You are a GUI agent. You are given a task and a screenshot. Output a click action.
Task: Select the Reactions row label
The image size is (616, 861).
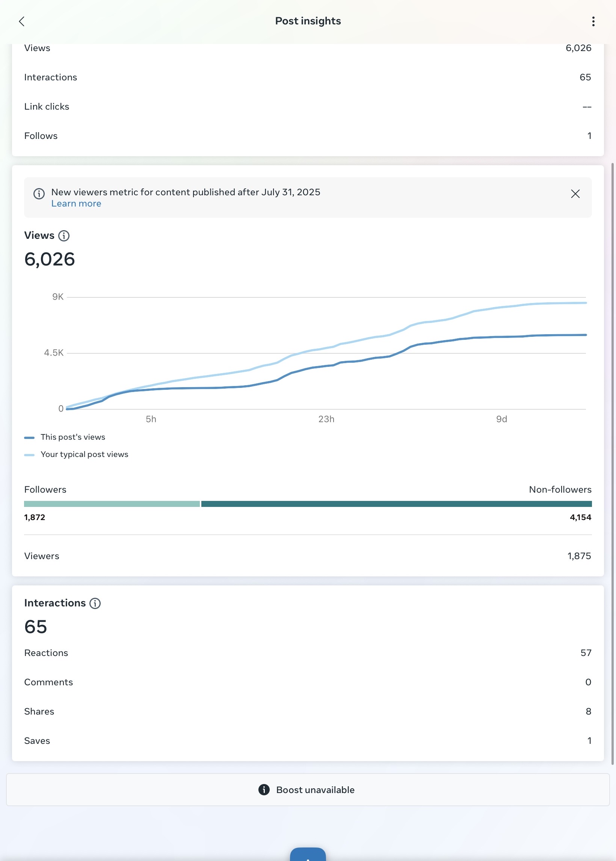point(46,653)
